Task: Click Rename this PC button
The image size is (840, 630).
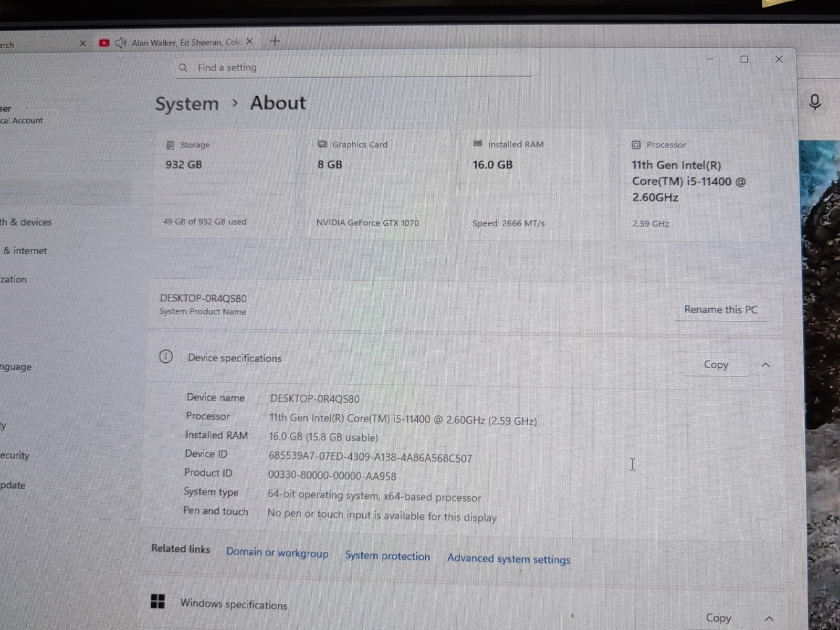Action: 720,309
